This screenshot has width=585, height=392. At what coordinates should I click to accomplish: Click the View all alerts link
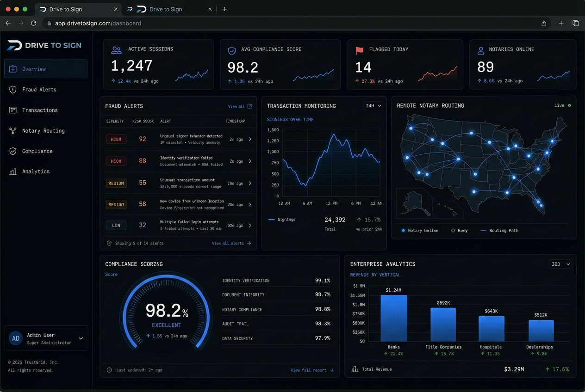click(x=231, y=243)
